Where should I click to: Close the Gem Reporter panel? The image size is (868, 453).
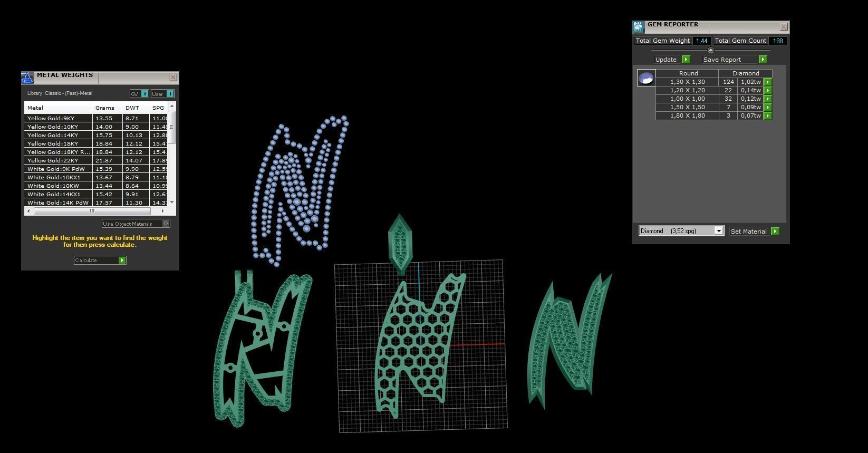784,27
